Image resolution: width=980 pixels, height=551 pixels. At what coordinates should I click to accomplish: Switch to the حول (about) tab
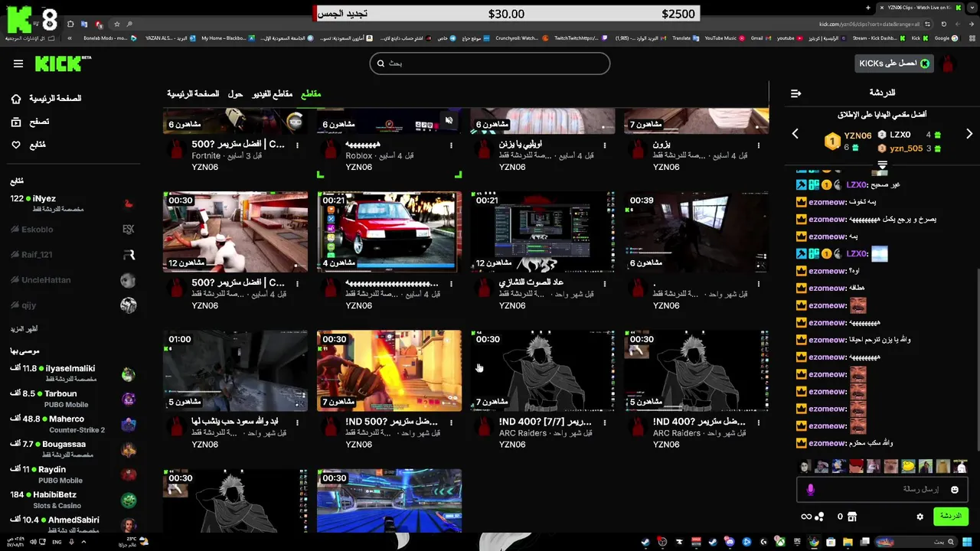(235, 93)
